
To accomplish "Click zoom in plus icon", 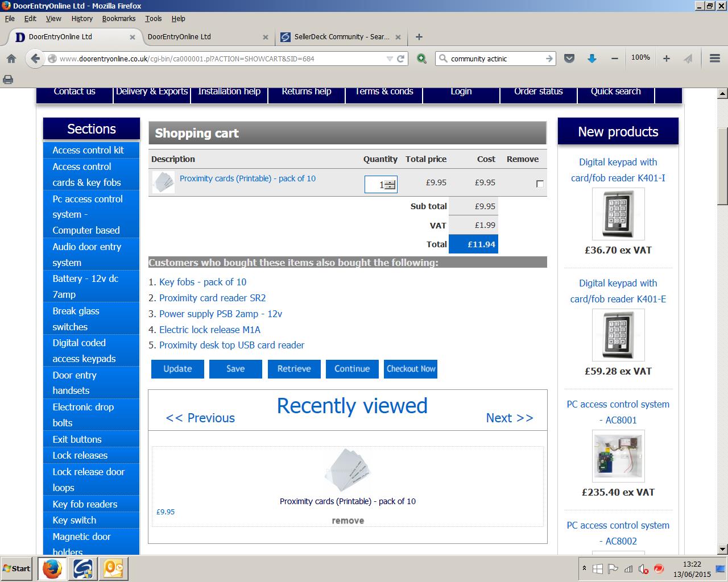I will click(x=666, y=59).
